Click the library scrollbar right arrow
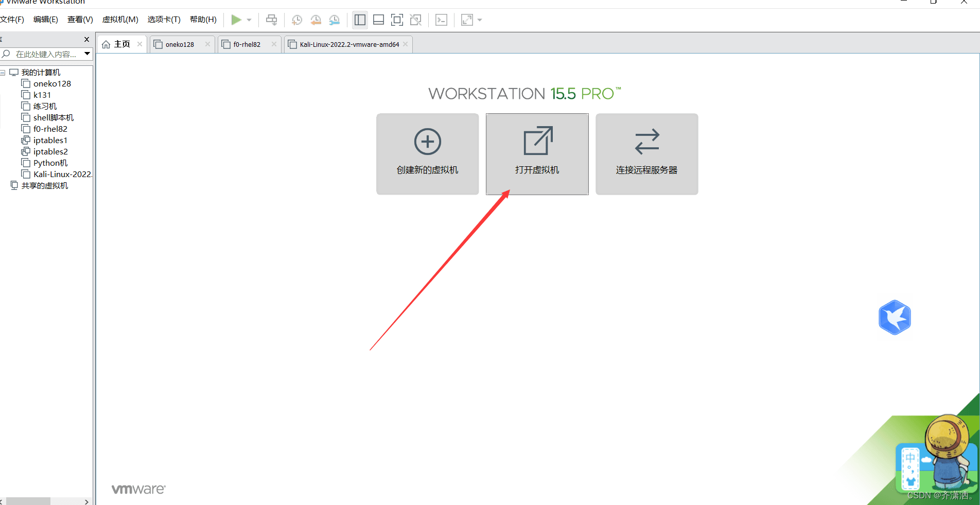This screenshot has width=980, height=505. [86, 501]
